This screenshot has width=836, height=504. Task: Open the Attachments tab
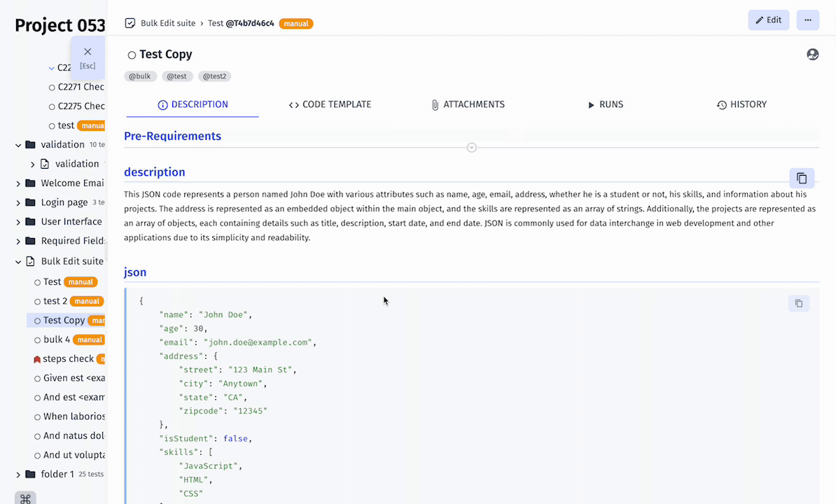pyautogui.click(x=468, y=105)
